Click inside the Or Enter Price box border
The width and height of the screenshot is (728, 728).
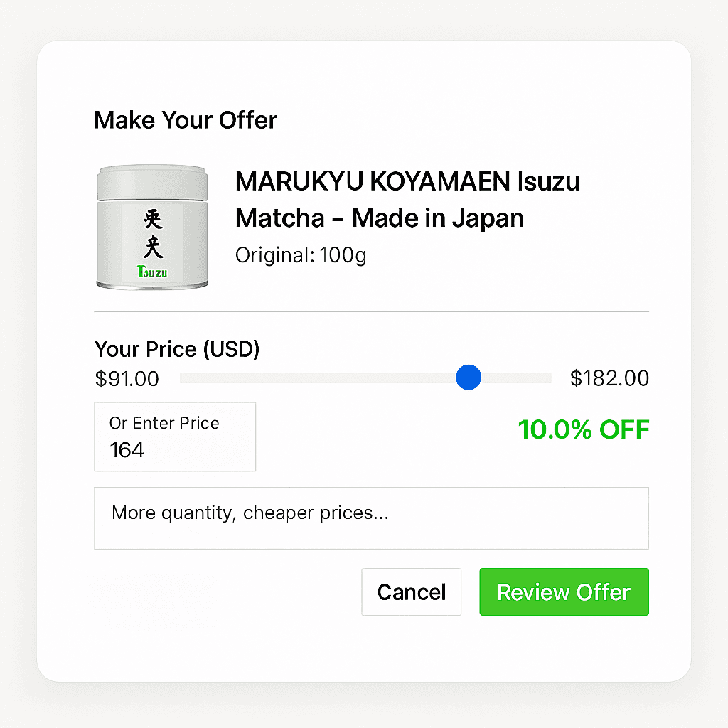[174, 436]
